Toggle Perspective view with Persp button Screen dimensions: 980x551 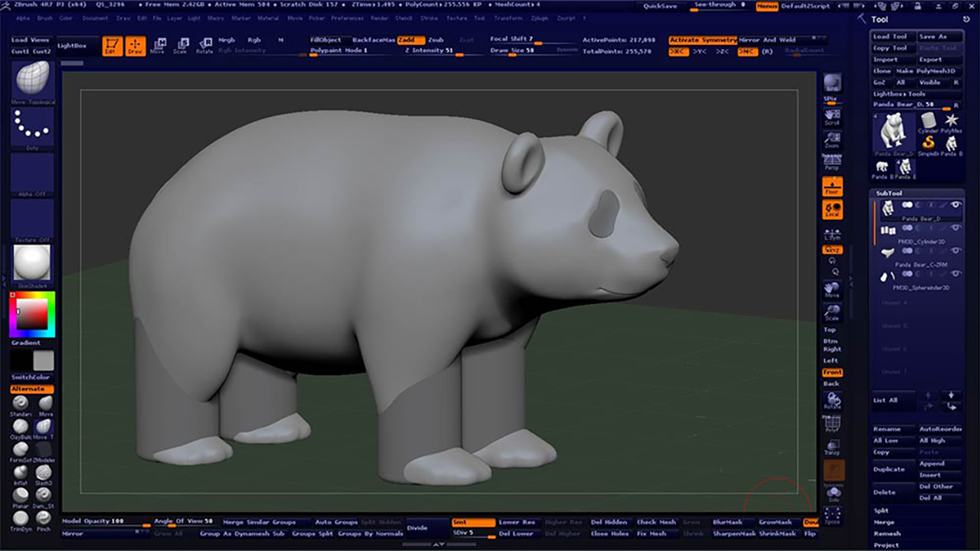(x=831, y=162)
